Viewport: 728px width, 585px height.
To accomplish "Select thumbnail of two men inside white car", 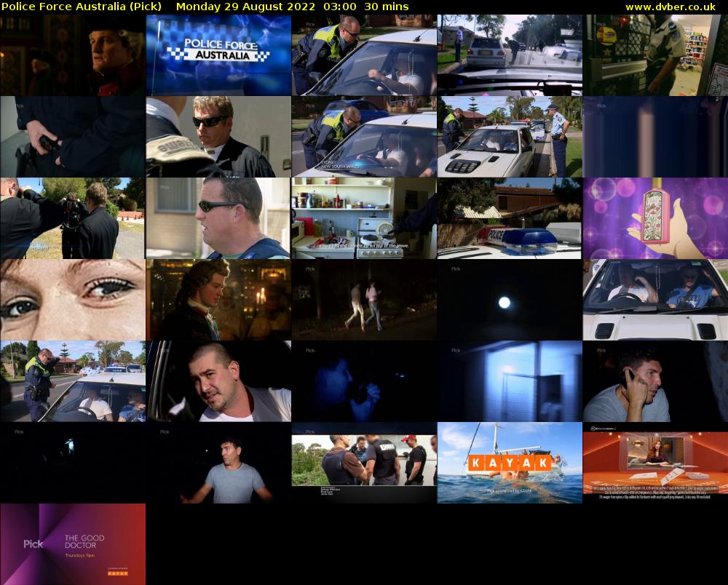I will (655, 300).
